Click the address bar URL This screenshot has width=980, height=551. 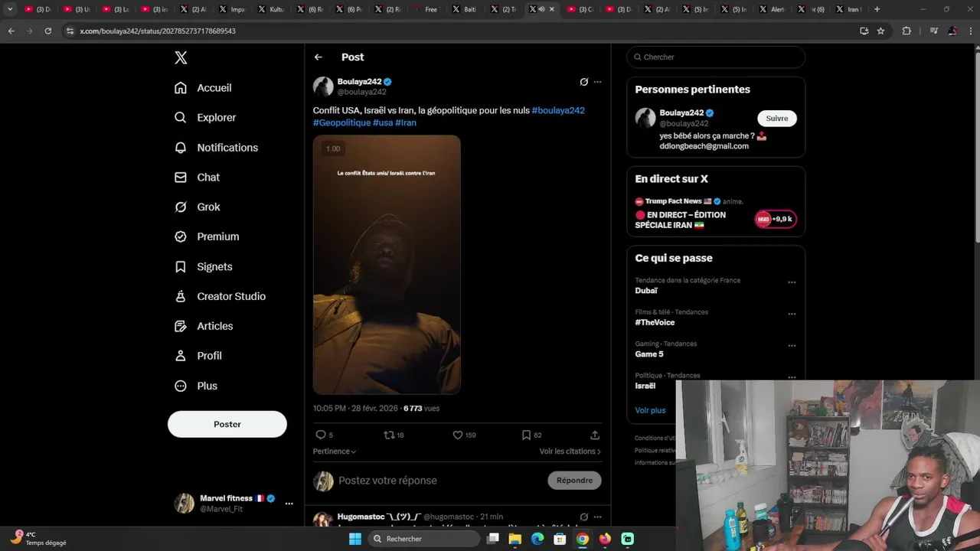158,31
